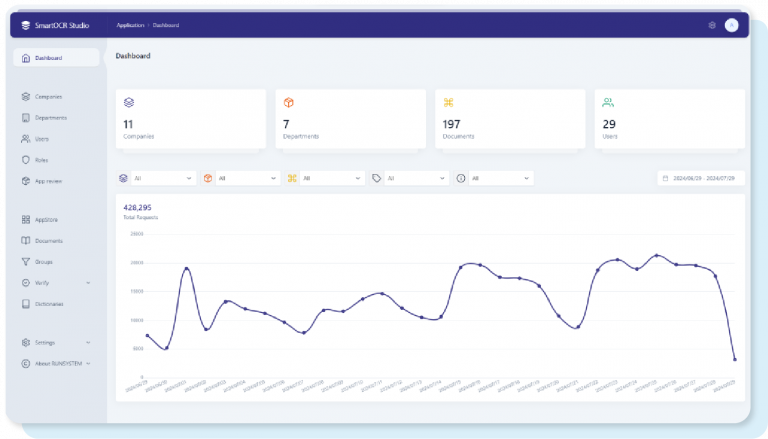The height and width of the screenshot is (439, 768).
Task: Click the 2024/06/29 - 2024/07/29 date range field
Action: coord(701,178)
